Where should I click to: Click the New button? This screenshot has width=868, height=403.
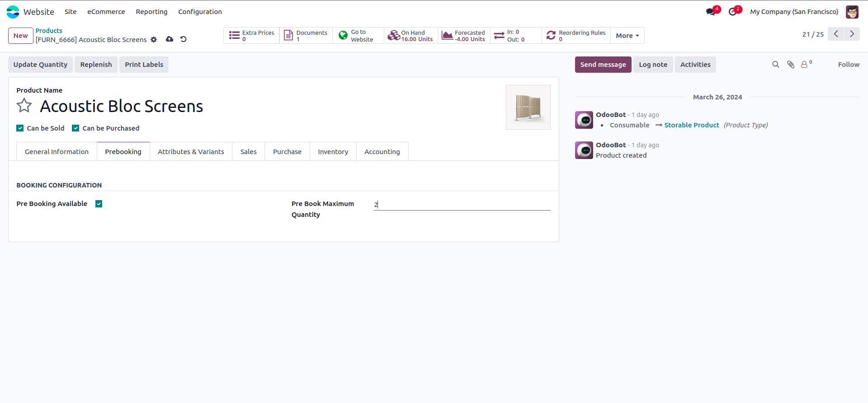tap(21, 36)
